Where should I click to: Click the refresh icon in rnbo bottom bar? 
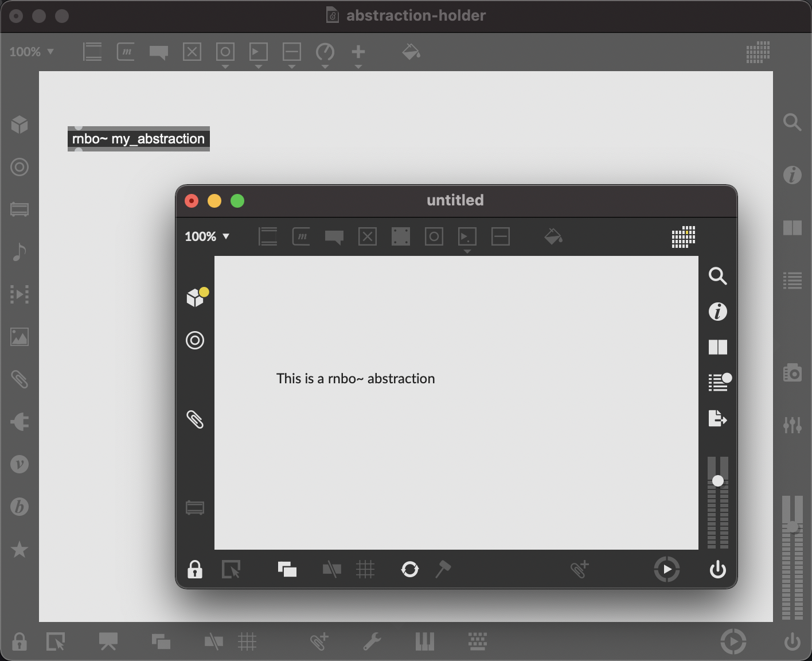409,569
